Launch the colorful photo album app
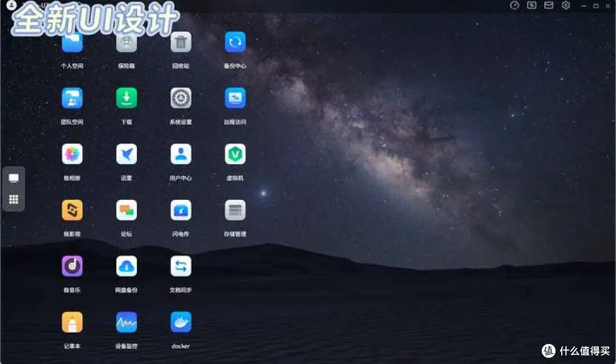The image size is (616, 364). pyautogui.click(x=72, y=154)
